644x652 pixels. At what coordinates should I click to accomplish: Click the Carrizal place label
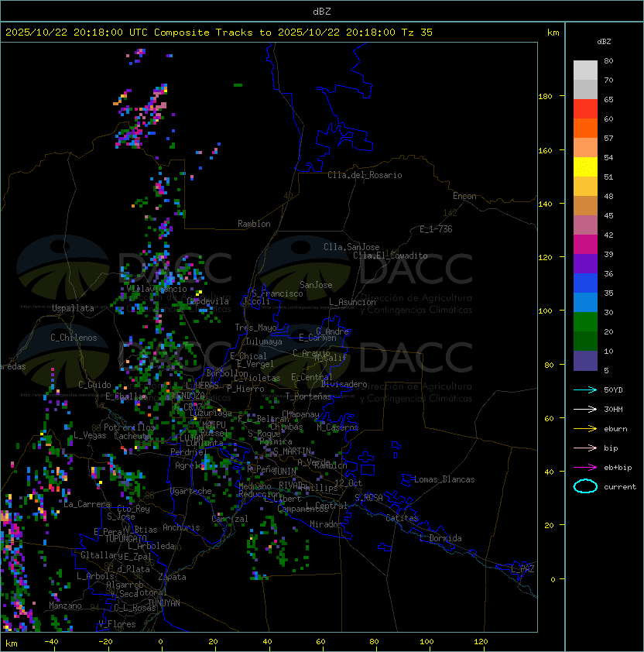point(230,519)
